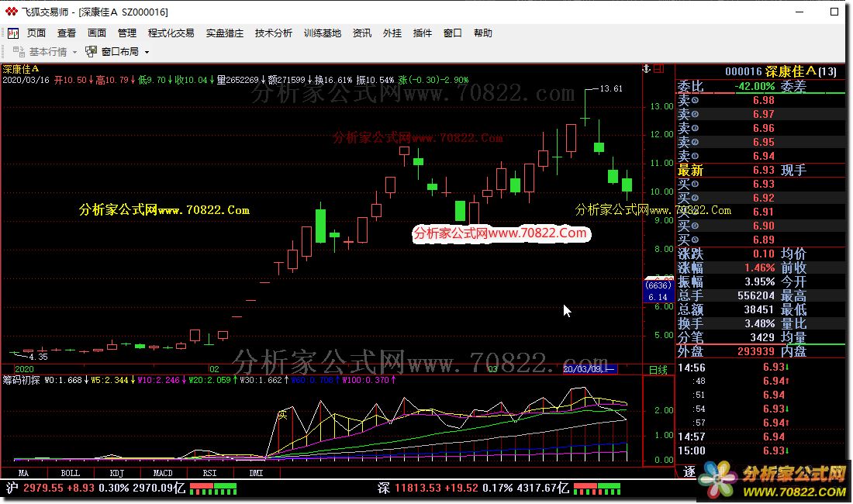853x504 pixels.
Task: Click the 涨幅 value 1.46%
Action: coord(759,268)
